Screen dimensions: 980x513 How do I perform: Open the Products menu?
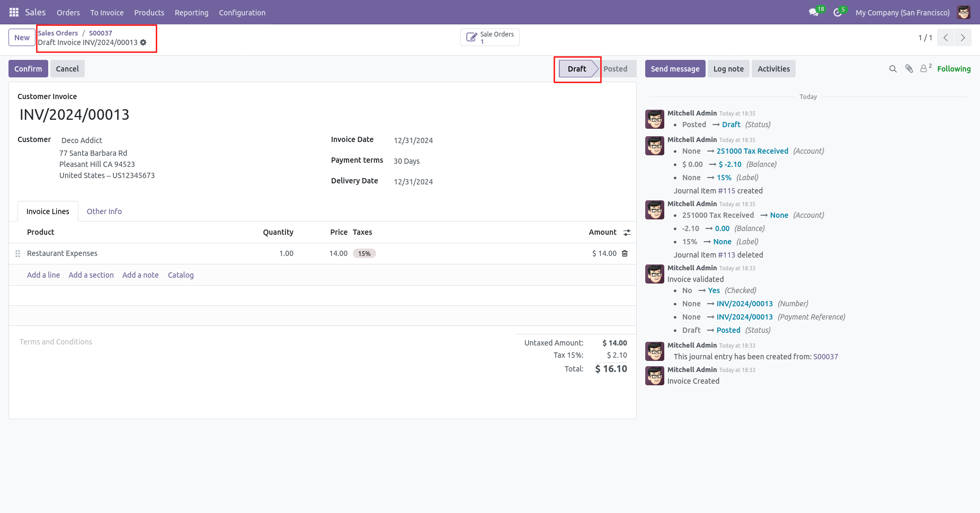coord(149,12)
